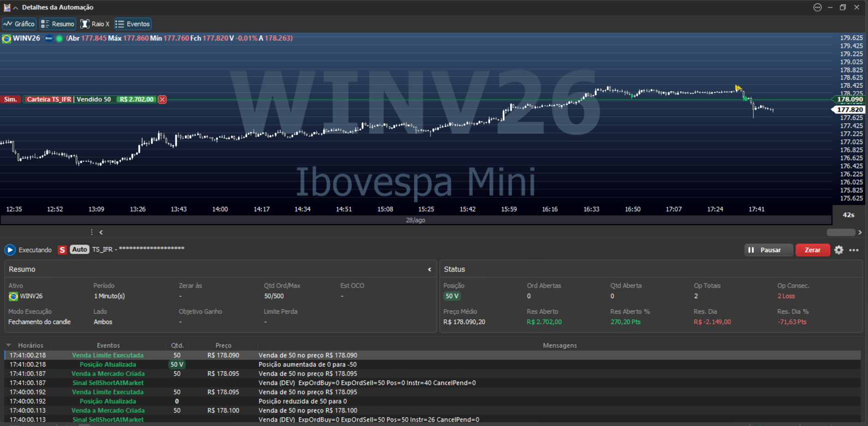Image resolution: width=868 pixels, height=426 pixels.
Task: Click the green connection status dot
Action: pyautogui.click(x=59, y=39)
